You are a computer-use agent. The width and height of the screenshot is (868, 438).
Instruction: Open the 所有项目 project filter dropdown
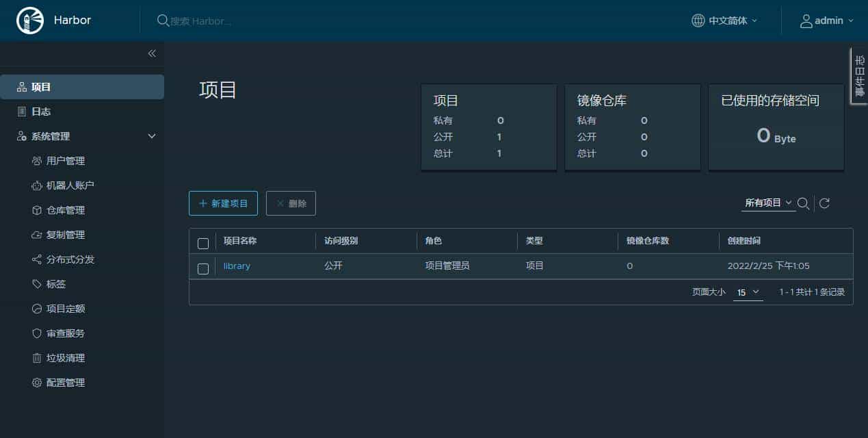[767, 203]
